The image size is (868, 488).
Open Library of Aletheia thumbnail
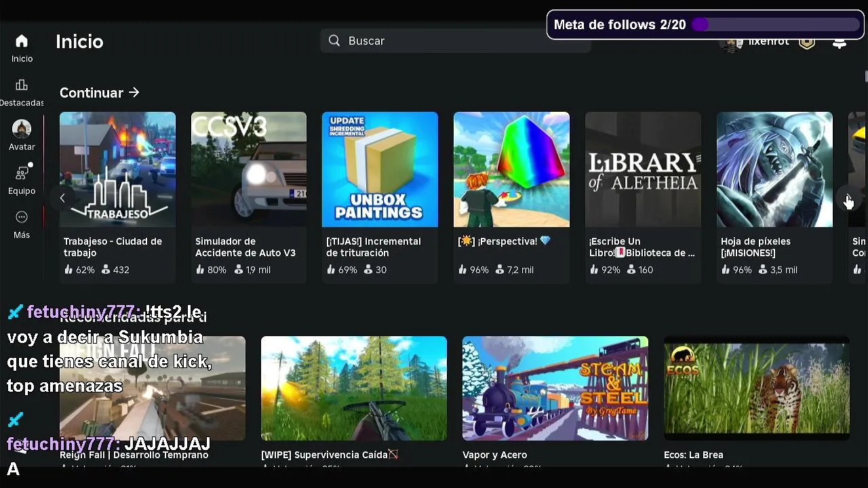click(643, 169)
